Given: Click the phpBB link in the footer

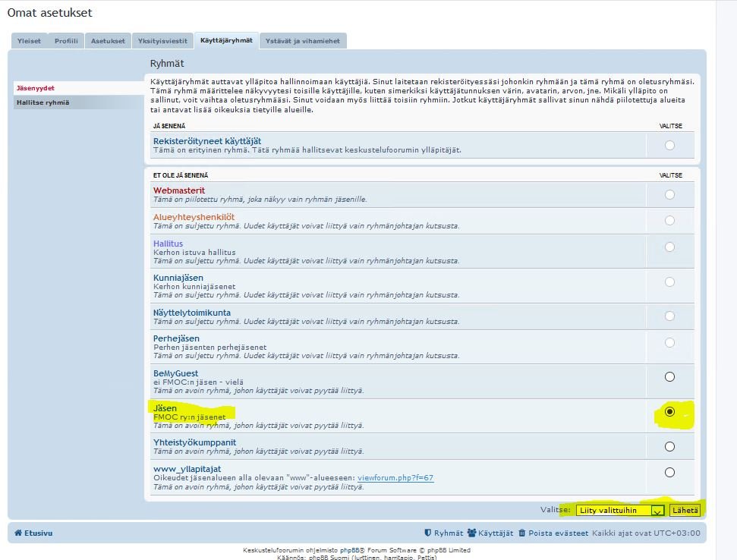Looking at the screenshot, I should pyautogui.click(x=349, y=550).
